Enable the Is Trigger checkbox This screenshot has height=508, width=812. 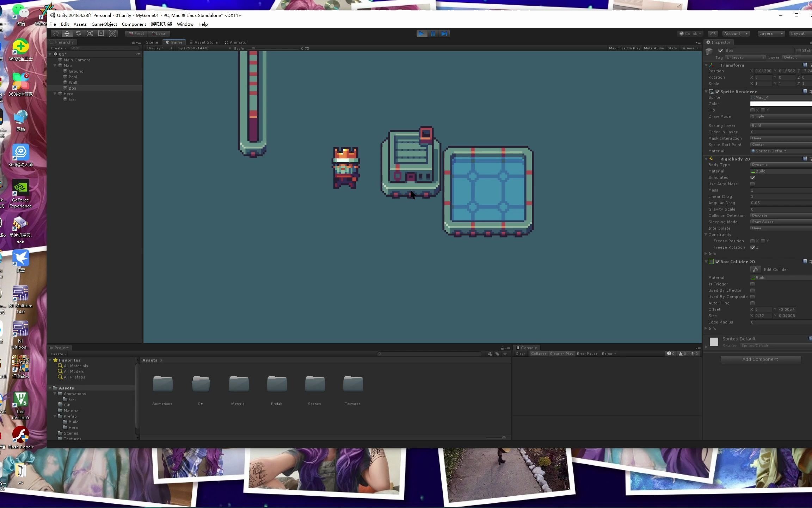point(753,284)
